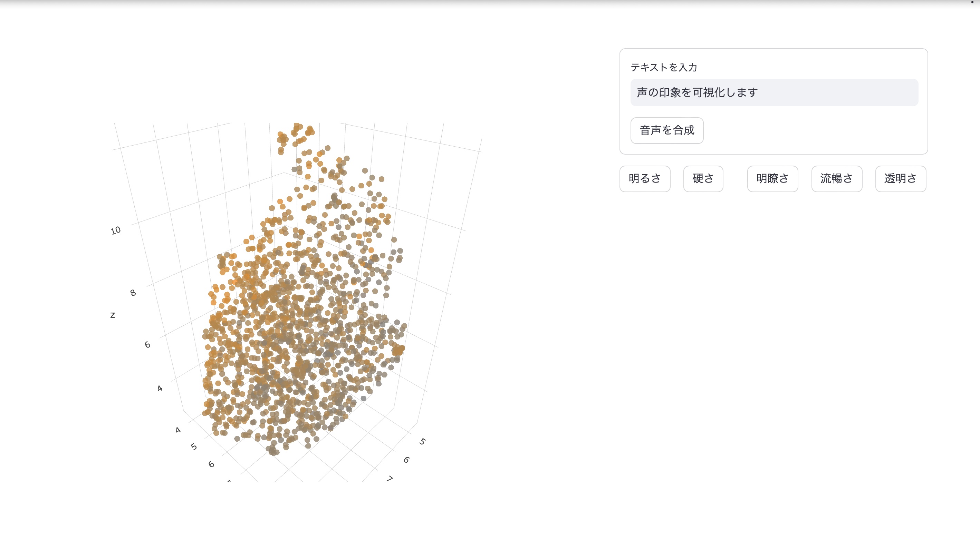Screen dimensions: 980x550
Task: Choose the 流暢さ button
Action: [836, 179]
